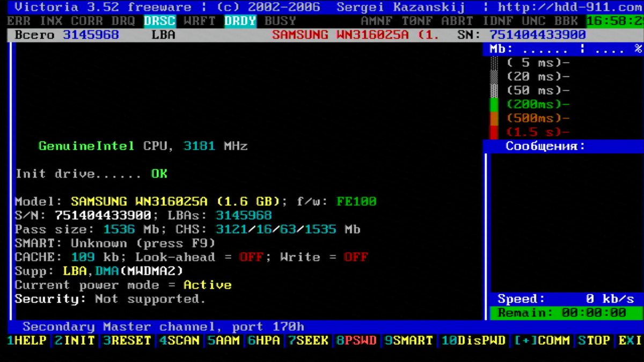
Task: Click the CORR status flag
Action: [x=87, y=21]
